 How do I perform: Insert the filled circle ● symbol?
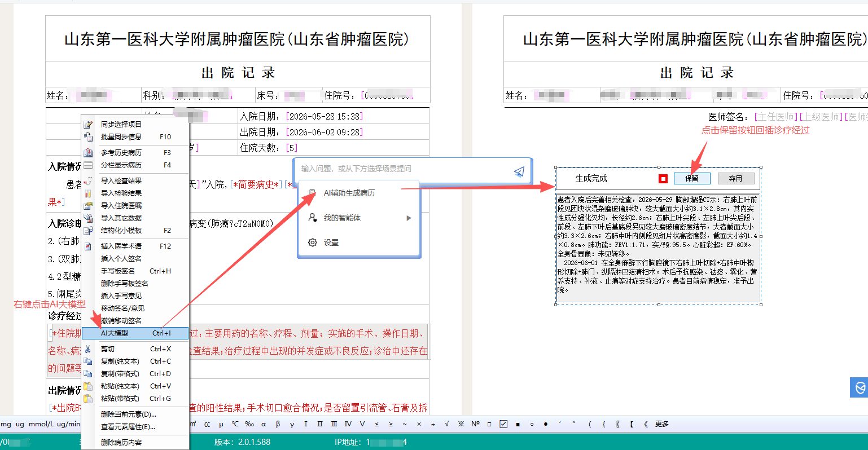(546, 424)
